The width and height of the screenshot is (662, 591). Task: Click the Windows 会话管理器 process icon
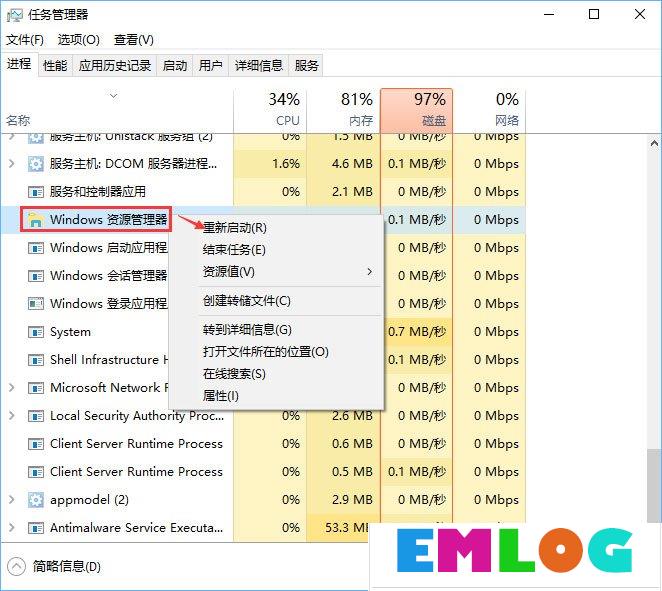click(x=35, y=276)
